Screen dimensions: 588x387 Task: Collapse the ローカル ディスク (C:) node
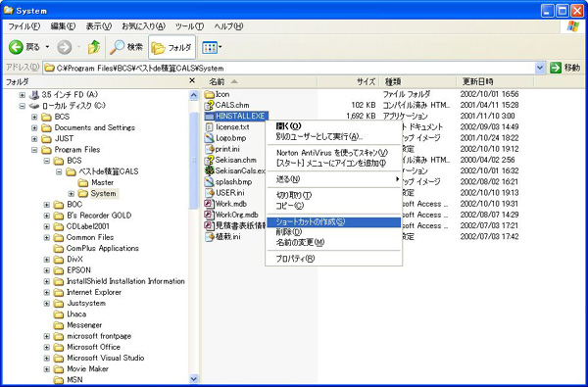[23, 106]
